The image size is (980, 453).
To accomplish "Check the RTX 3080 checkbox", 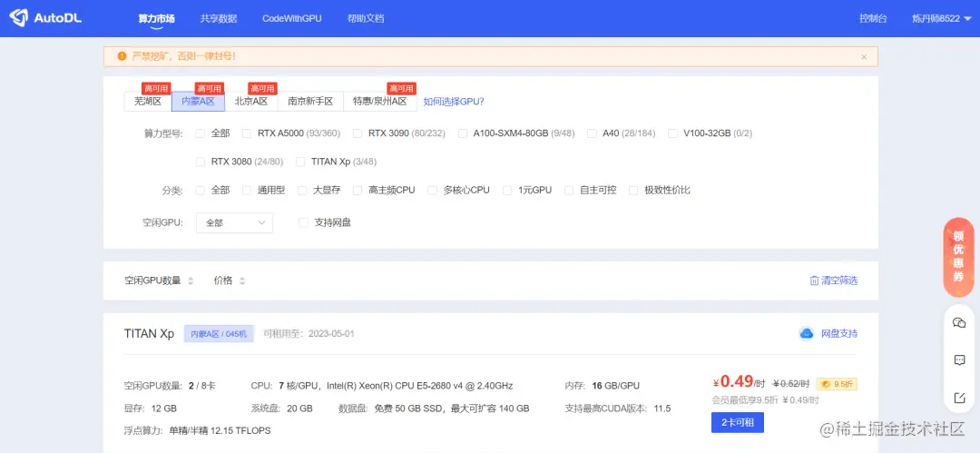I will coord(200,162).
